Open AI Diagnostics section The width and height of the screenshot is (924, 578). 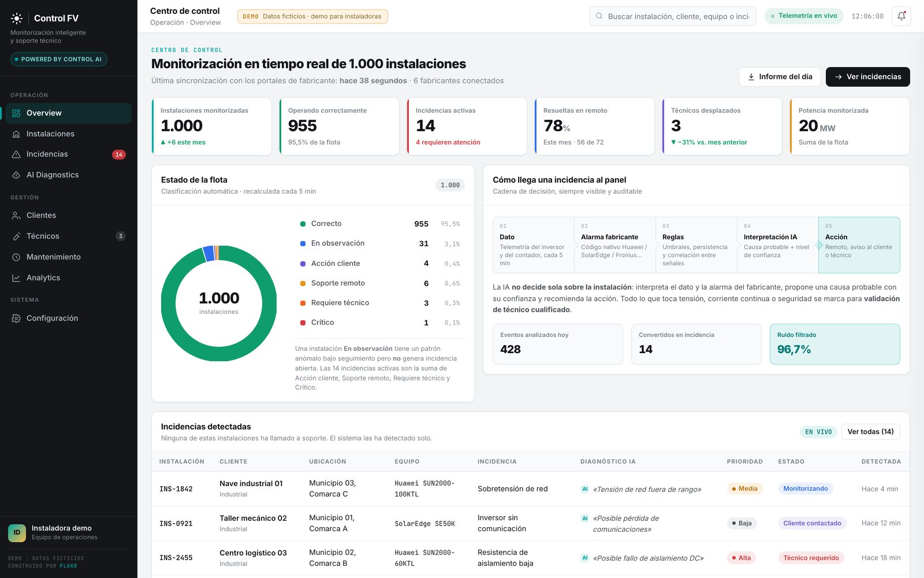[x=69, y=175]
